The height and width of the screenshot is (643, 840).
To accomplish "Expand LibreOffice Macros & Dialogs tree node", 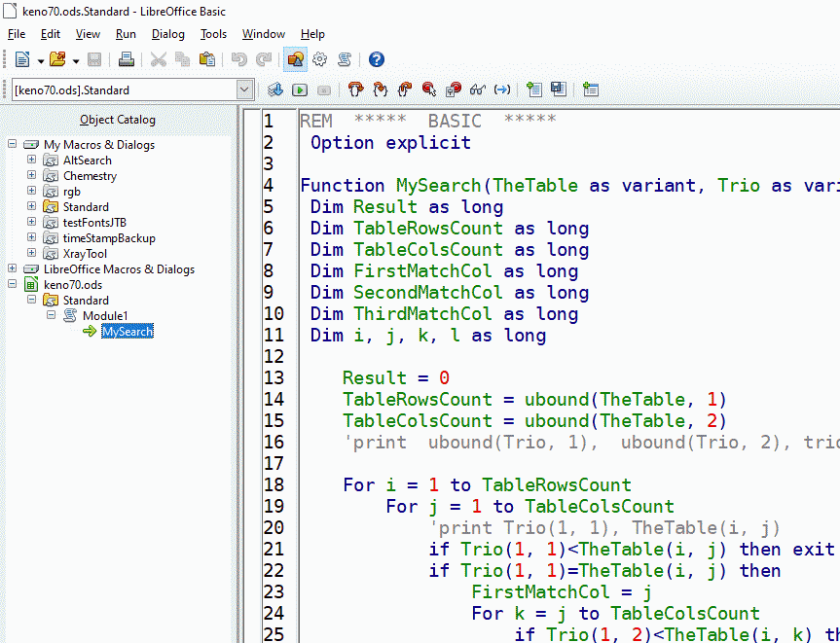I will 13,269.
